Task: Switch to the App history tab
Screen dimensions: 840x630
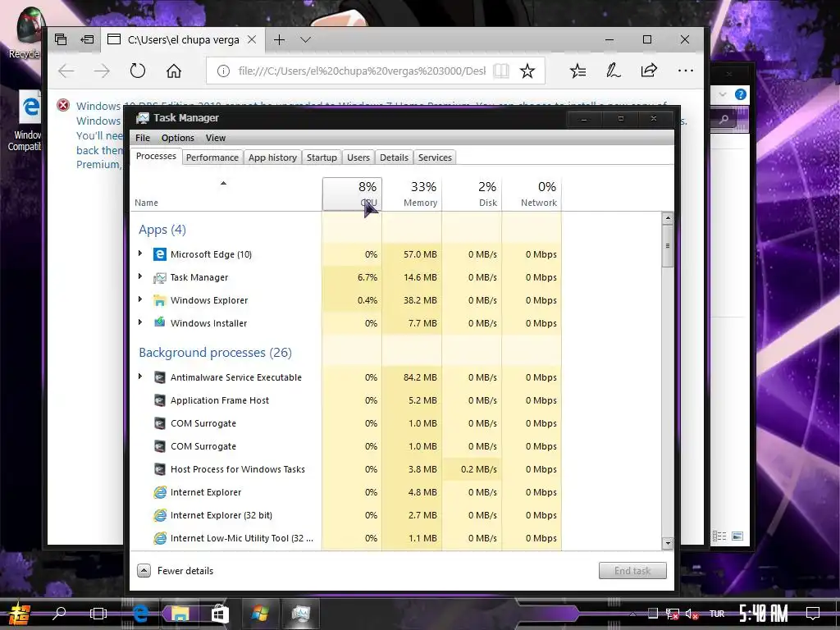Action: 272,157
